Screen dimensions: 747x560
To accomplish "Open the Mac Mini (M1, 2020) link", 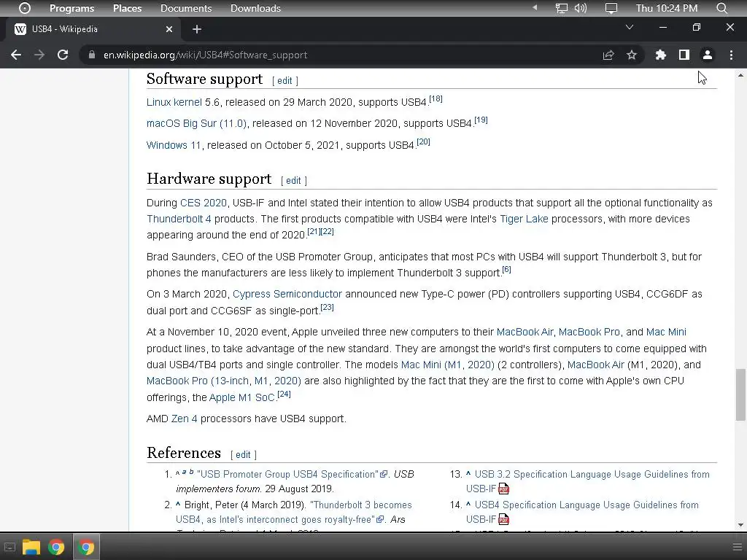I will pos(448,365).
